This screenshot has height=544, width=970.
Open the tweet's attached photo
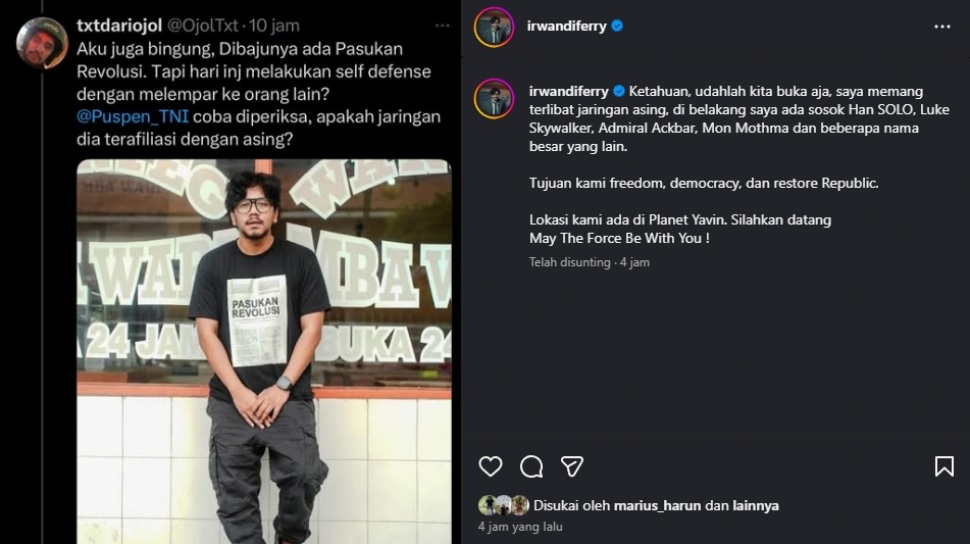point(264,352)
